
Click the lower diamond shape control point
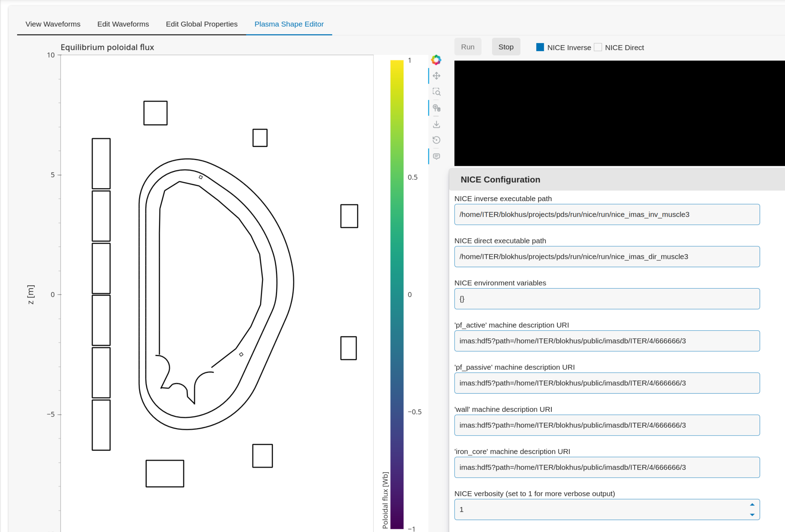pyautogui.click(x=241, y=354)
